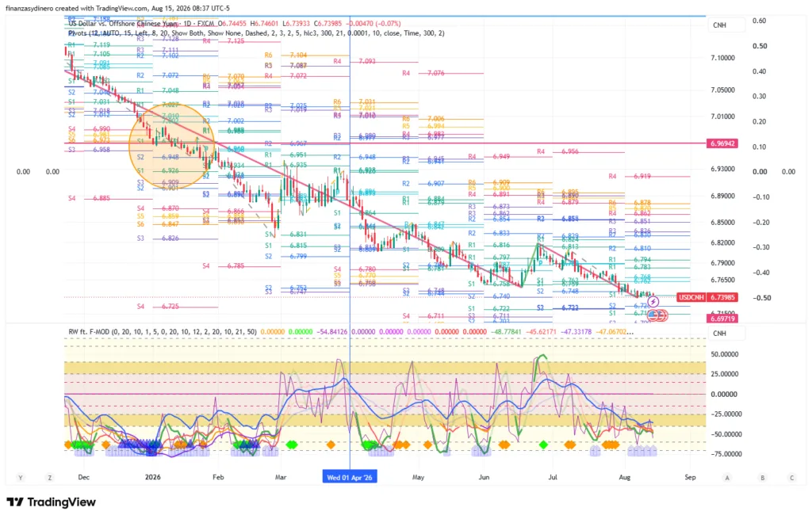Click the 6.85000 price scale value
The image size is (812, 519).
[x=722, y=223]
